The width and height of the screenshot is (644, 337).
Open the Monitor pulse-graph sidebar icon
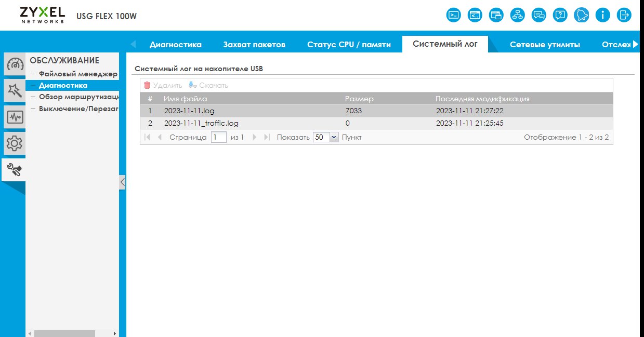(x=15, y=117)
